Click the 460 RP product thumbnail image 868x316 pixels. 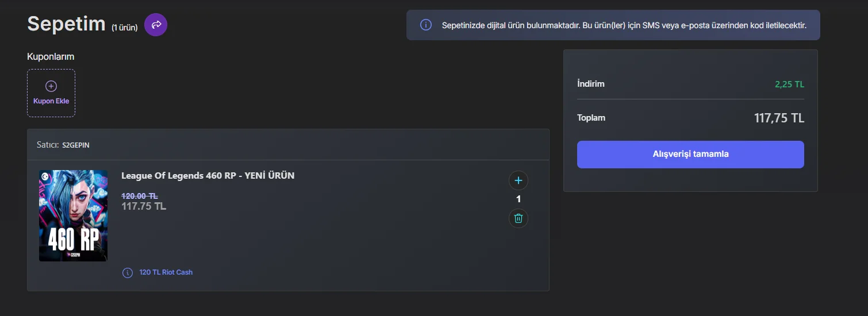click(x=73, y=215)
